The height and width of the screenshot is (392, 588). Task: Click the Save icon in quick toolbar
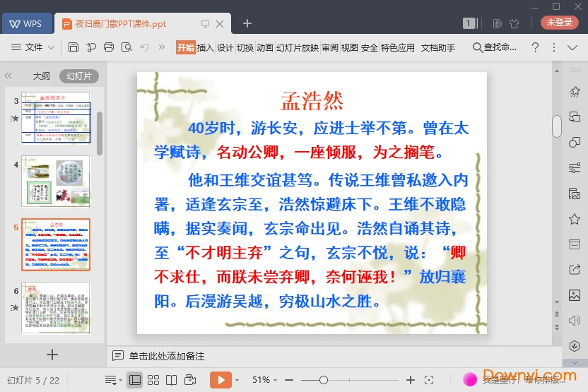click(73, 47)
